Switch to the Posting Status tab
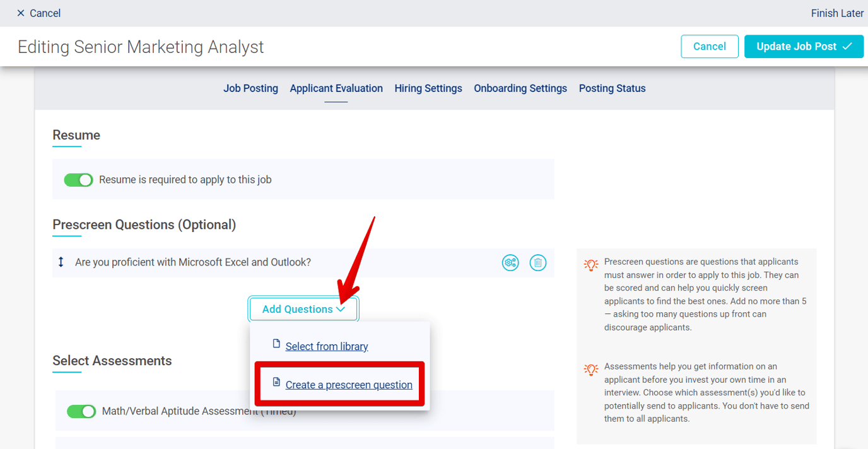 [x=611, y=88]
